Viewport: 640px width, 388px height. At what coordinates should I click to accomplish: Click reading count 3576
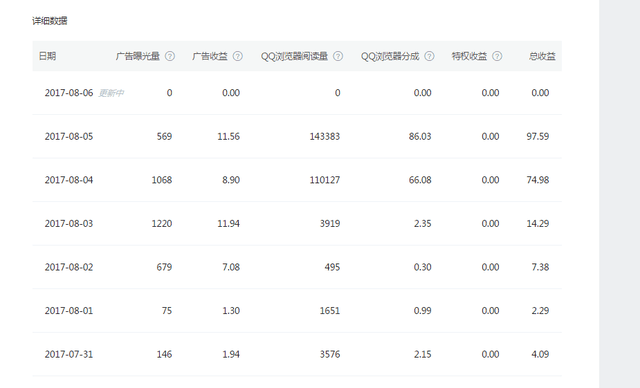pyautogui.click(x=330, y=354)
